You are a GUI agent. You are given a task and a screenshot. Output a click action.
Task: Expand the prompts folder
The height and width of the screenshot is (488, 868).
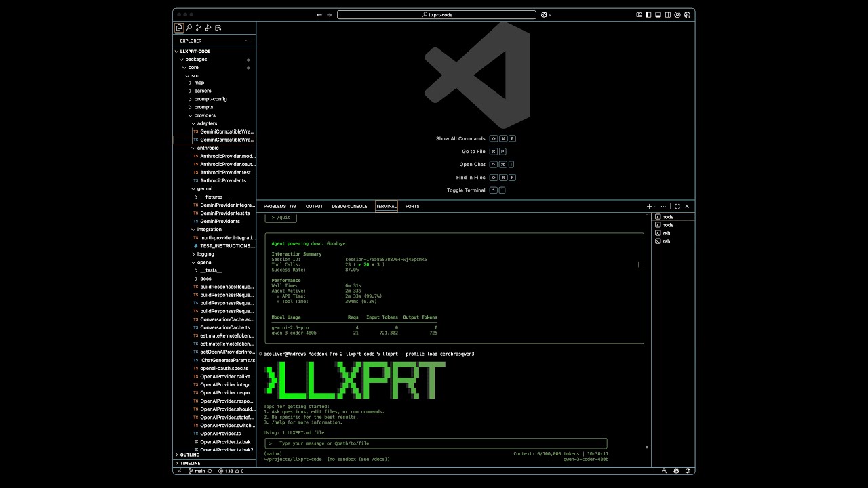214,107
